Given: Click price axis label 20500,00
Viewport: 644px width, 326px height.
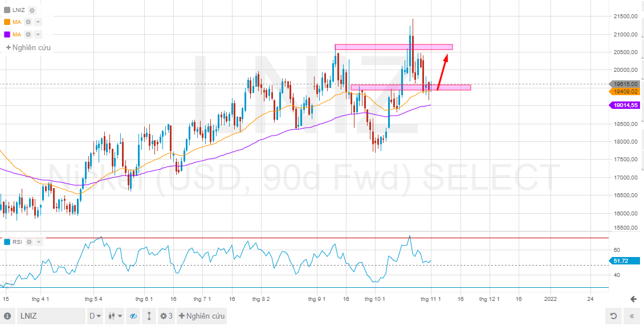Looking at the screenshot, I should (625, 52).
